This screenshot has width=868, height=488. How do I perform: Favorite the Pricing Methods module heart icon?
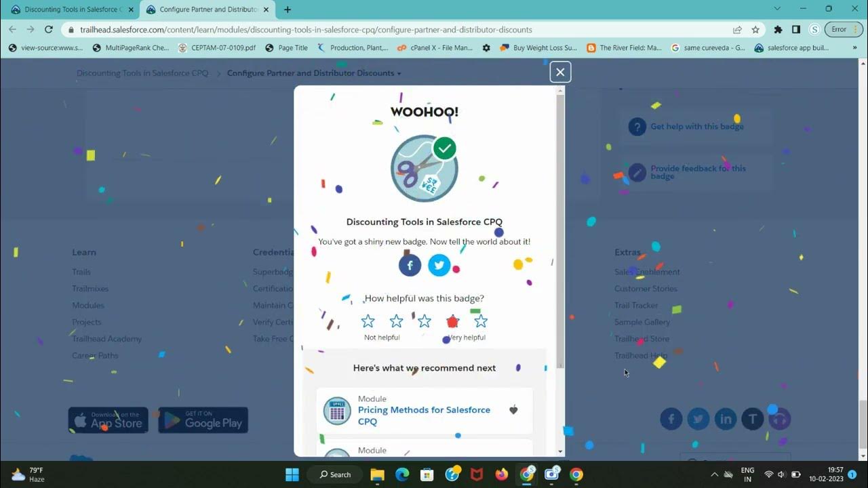513,410
